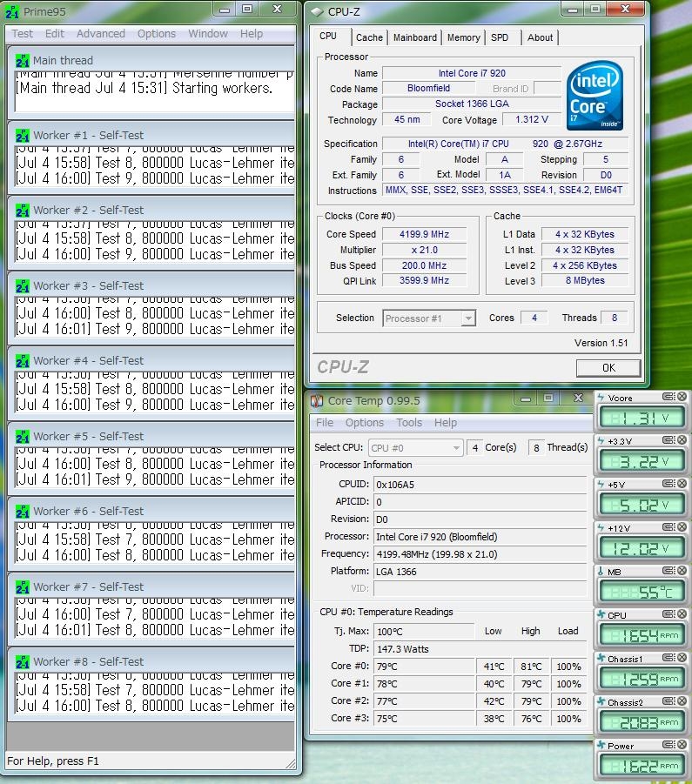
Task: Open the Options menu in Core Temp
Action: tap(365, 423)
